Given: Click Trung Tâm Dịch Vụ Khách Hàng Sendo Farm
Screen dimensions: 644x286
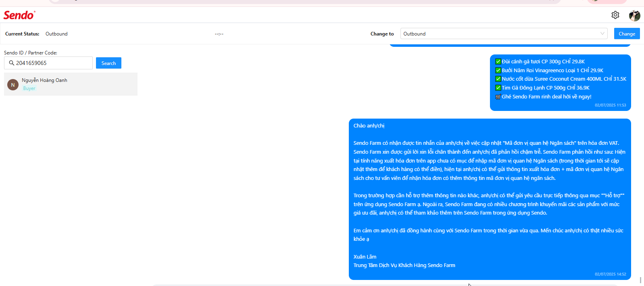Looking at the screenshot, I should pos(404,265).
